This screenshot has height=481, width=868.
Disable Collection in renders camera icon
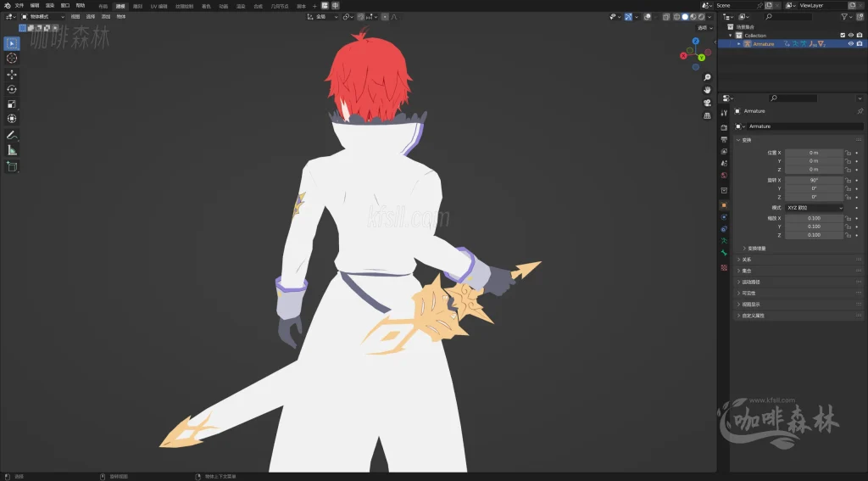pos(860,36)
